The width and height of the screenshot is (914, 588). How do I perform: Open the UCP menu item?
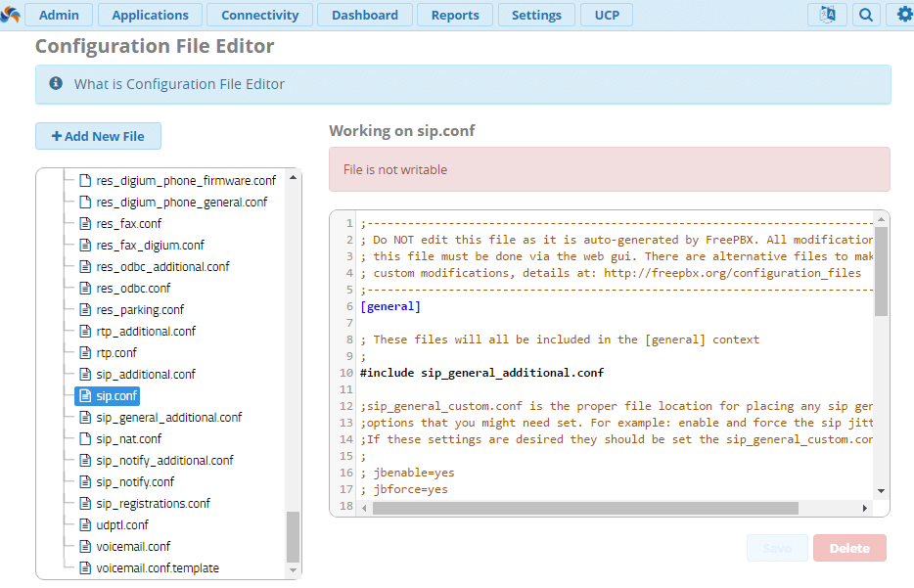pos(607,15)
